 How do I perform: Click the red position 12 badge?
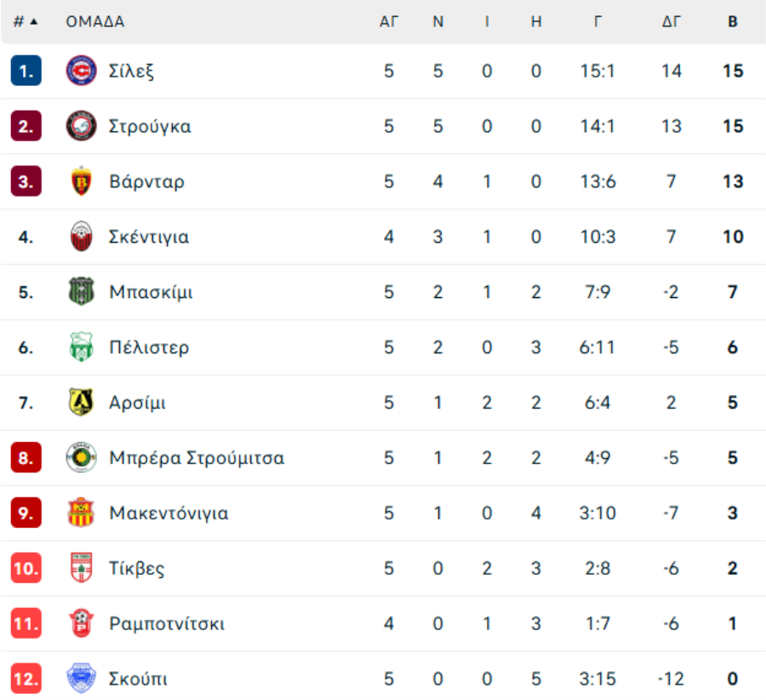[x=26, y=679]
